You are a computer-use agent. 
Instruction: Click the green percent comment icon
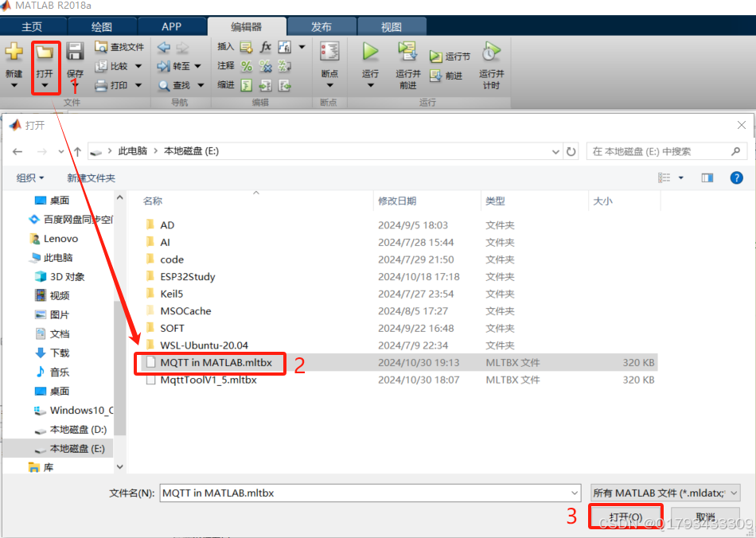pyautogui.click(x=247, y=66)
